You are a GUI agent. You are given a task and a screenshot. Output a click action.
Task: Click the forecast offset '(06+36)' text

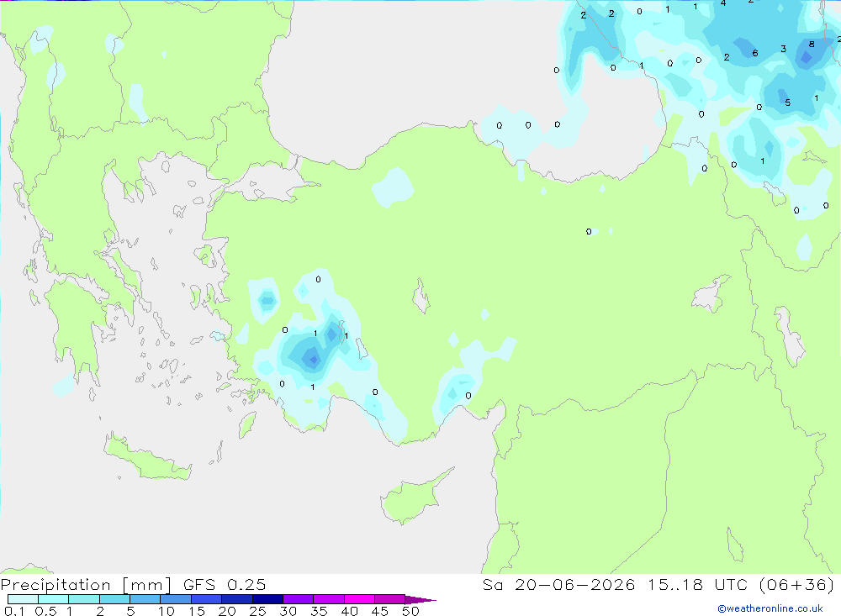click(797, 585)
